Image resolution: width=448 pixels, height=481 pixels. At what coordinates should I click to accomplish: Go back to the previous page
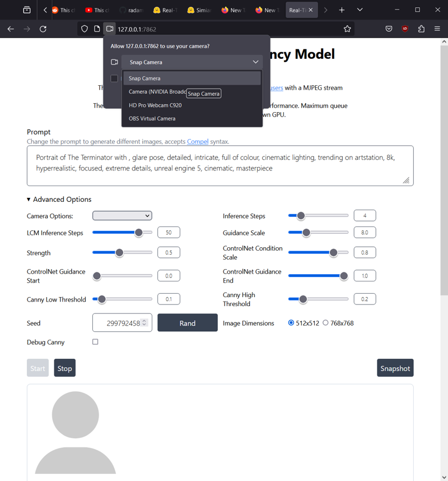[x=11, y=29]
